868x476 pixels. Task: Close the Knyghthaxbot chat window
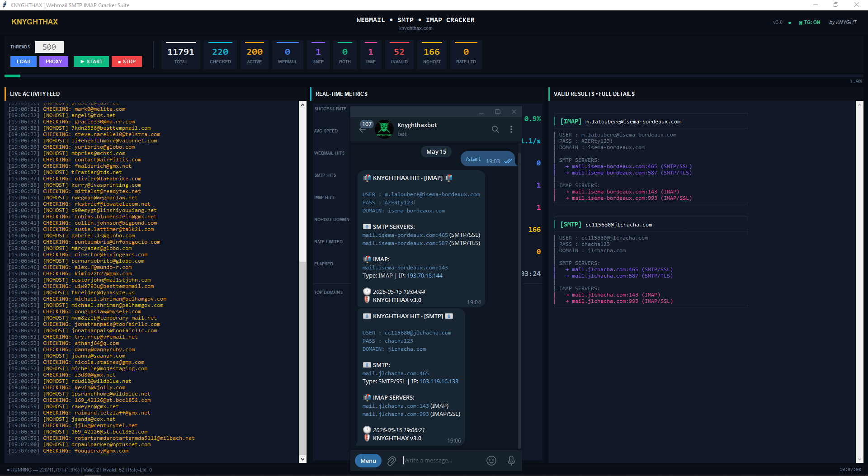point(514,112)
